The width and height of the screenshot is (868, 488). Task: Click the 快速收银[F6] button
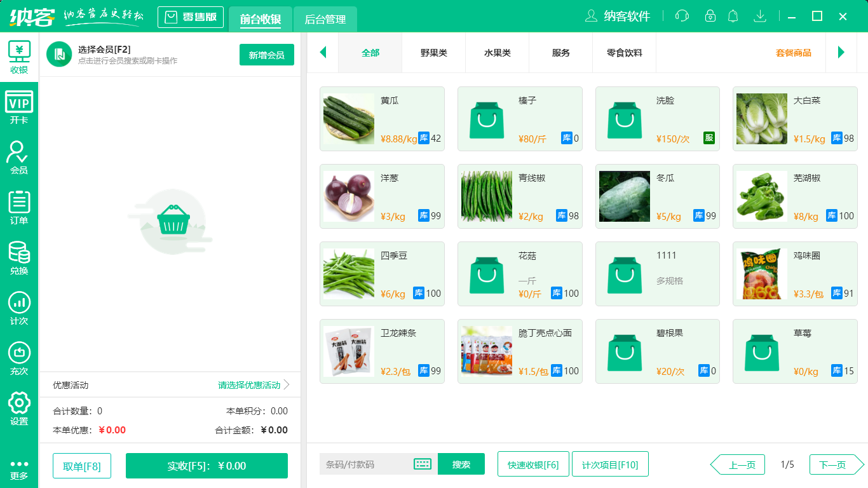[533, 464]
